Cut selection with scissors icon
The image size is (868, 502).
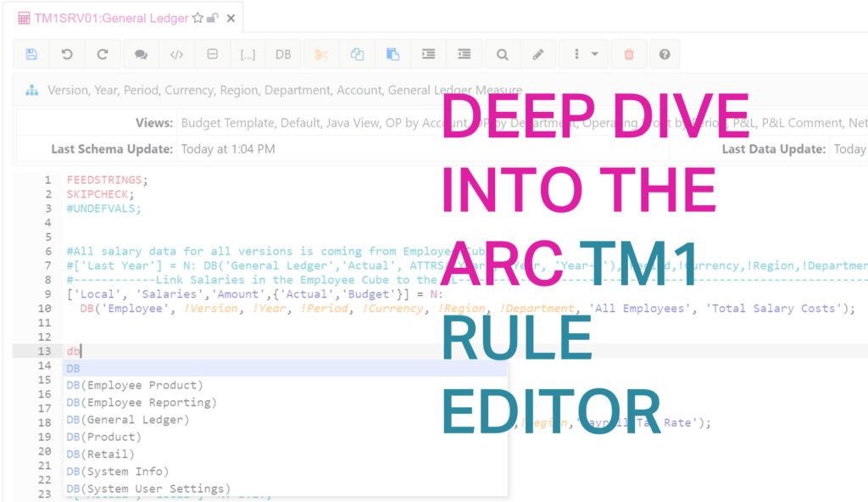[320, 54]
